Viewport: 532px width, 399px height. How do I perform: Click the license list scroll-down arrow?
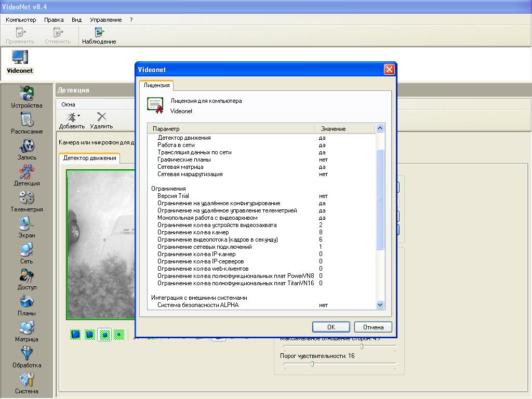pyautogui.click(x=380, y=304)
